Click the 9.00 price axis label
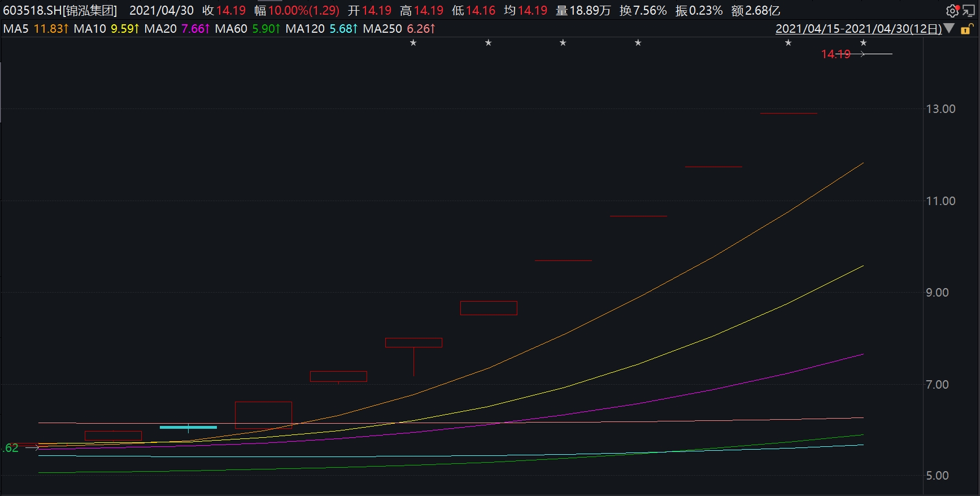Image resolution: width=980 pixels, height=496 pixels. click(937, 293)
